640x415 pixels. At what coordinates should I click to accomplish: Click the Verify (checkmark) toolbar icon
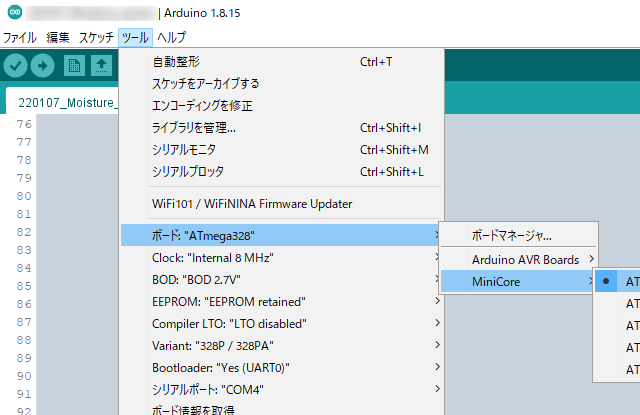pos(15,65)
